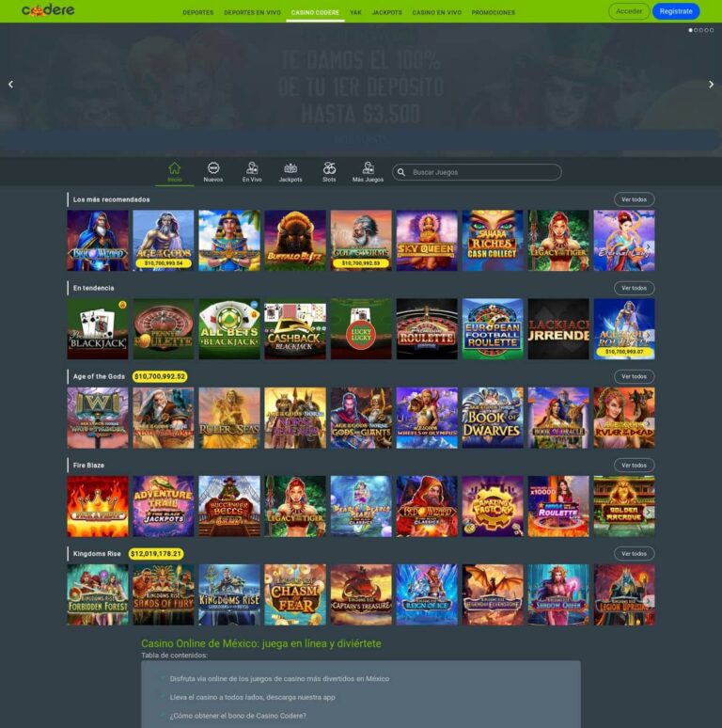This screenshot has width=722, height=728.
Task: Launch Kingdoms Rise Sands of Fury
Action: pyautogui.click(x=164, y=594)
